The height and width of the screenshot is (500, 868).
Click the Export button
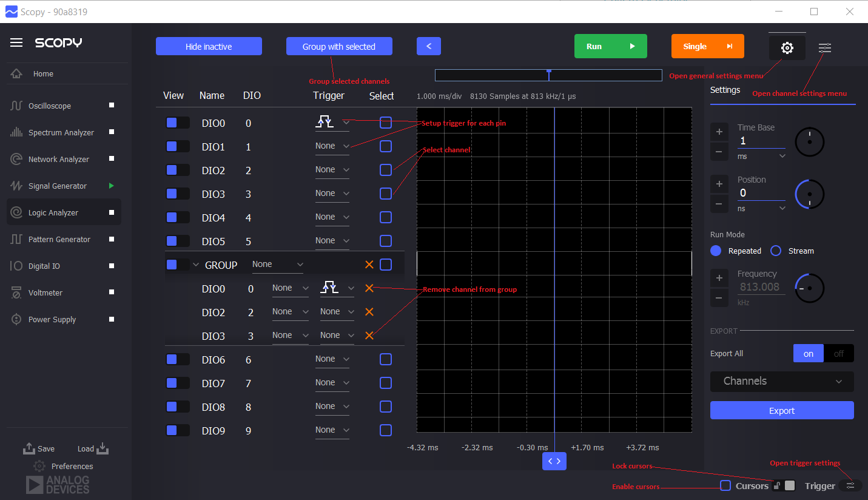click(x=782, y=410)
